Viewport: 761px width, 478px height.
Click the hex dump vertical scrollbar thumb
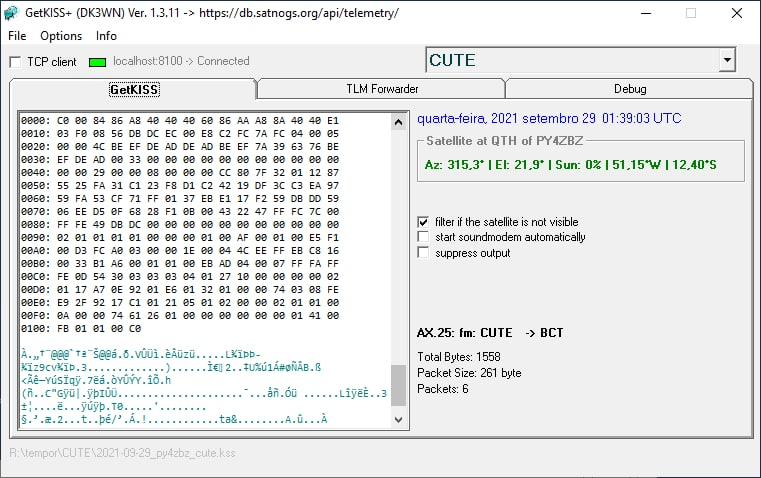[x=398, y=385]
